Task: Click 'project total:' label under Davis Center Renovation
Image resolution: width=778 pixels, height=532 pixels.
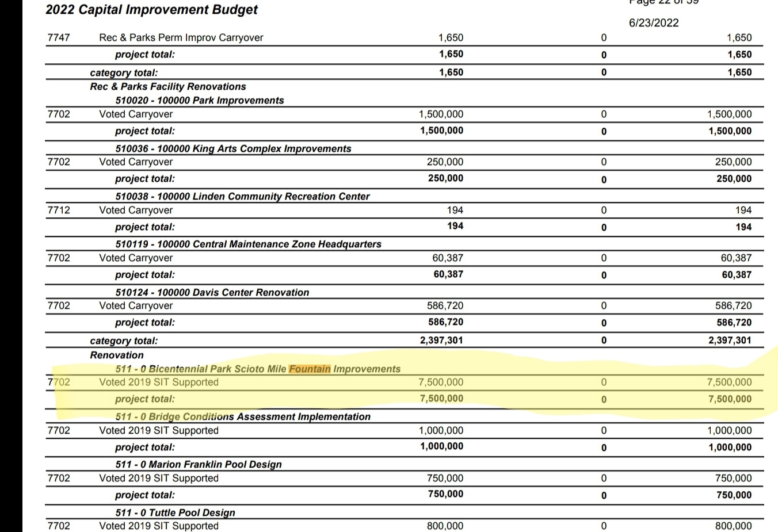Action: (x=145, y=323)
